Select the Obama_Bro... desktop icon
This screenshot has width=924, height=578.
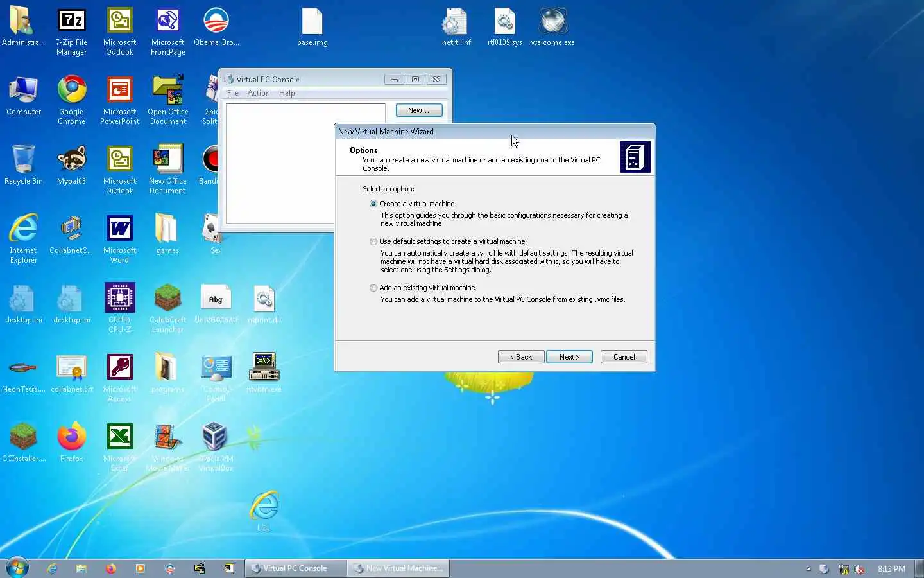coord(216,28)
